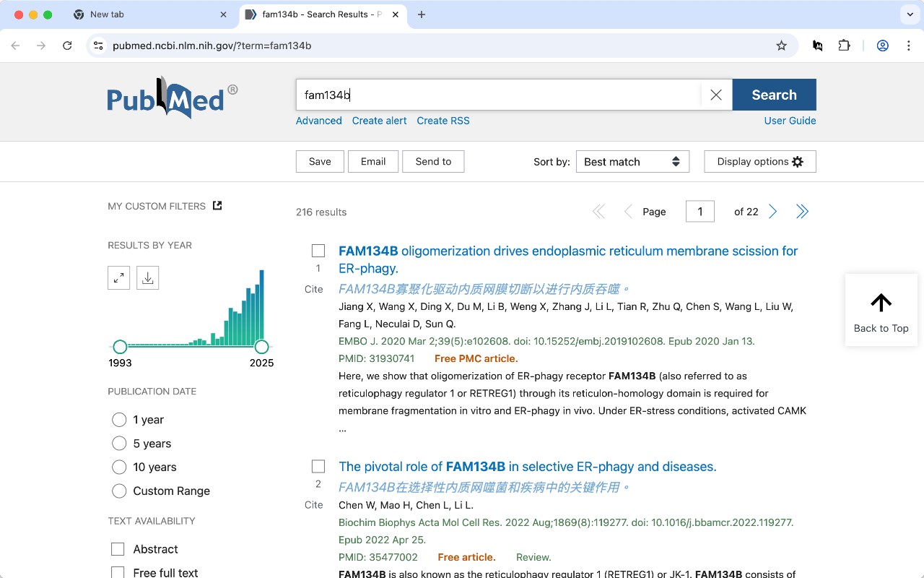924x578 pixels.
Task: Download the results by year data
Action: pos(148,277)
